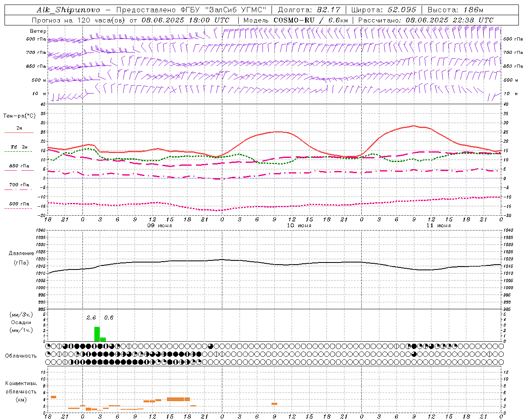This screenshot has height=420, width=525.
Task: Click the station name Alk_Shipunovo in the header
Action: 68,10
